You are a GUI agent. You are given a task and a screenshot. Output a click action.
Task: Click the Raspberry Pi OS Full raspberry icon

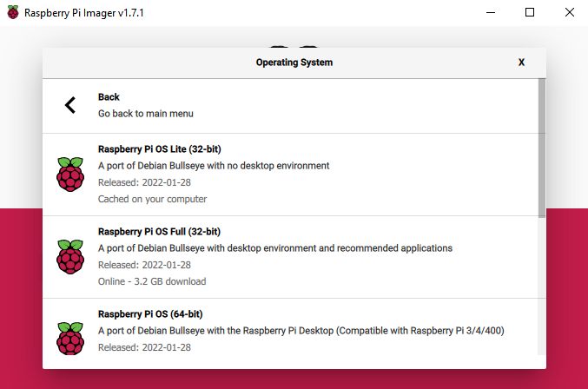point(70,256)
